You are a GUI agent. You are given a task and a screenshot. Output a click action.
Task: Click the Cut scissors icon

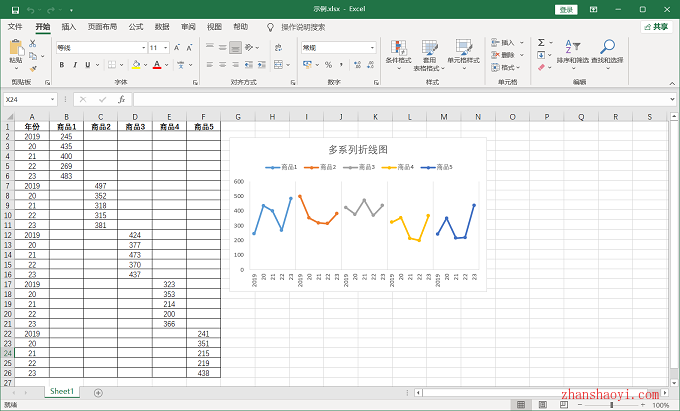pos(33,43)
